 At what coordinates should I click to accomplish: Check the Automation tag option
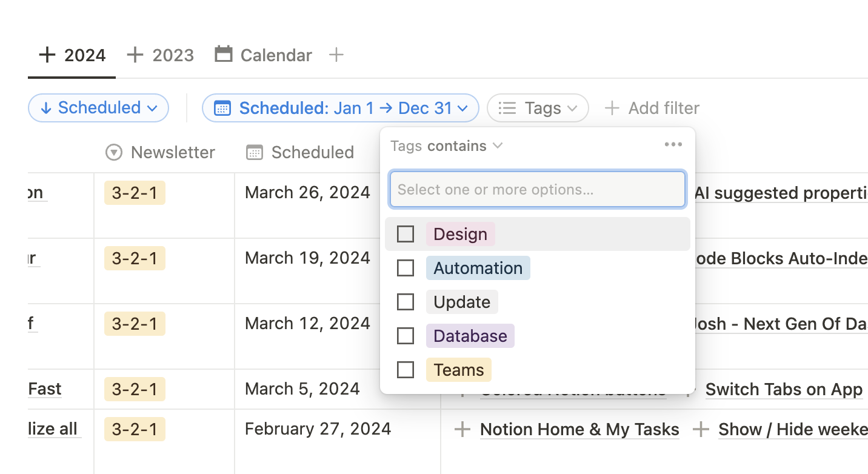[406, 267]
